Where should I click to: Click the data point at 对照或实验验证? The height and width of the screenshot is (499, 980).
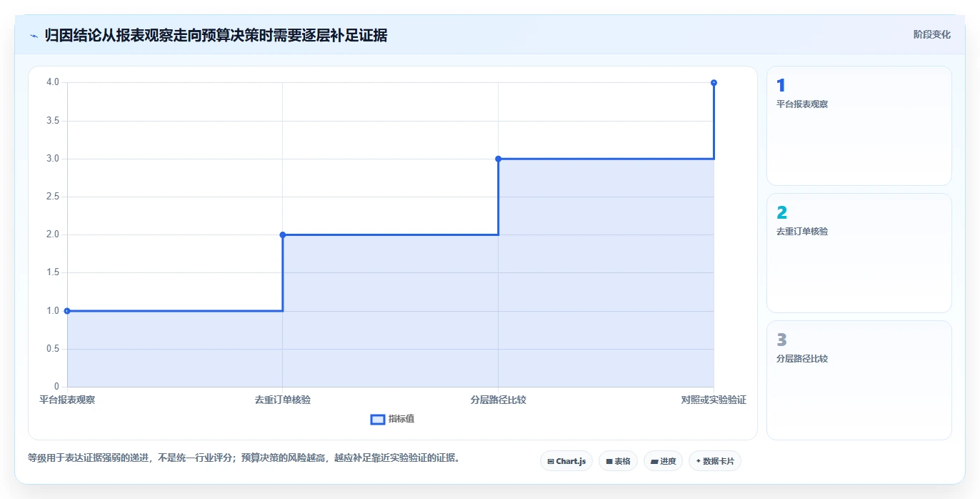coord(714,83)
